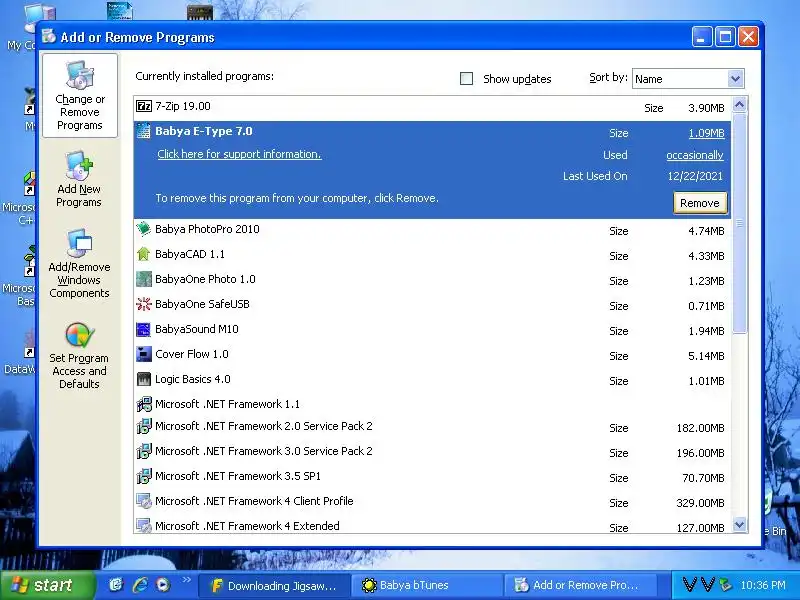Click the Logic Basics 4.0 icon
This screenshot has width=800, height=600.
tap(144, 379)
